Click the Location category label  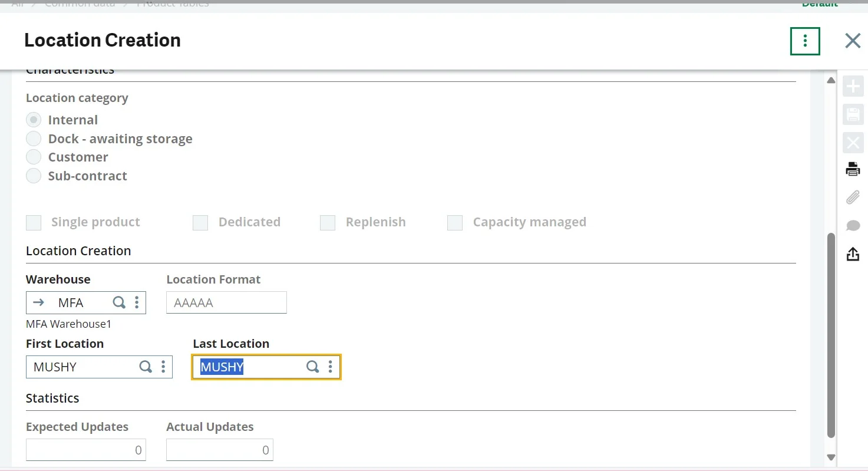click(x=77, y=98)
